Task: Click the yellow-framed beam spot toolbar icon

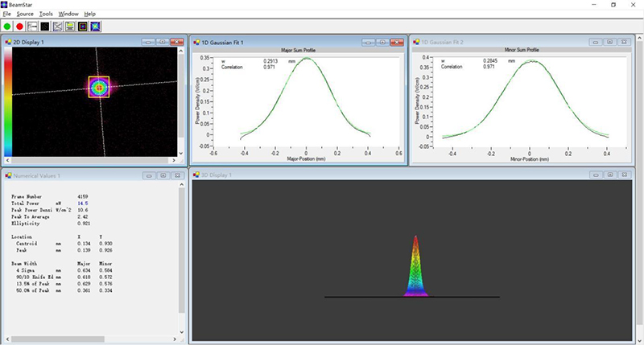Action: click(82, 27)
